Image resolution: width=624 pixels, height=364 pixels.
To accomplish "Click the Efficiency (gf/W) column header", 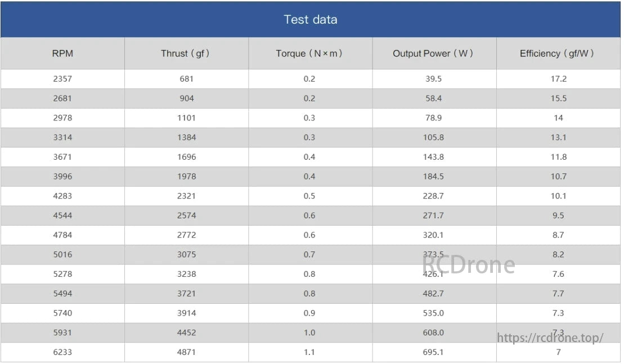I will coord(557,53).
